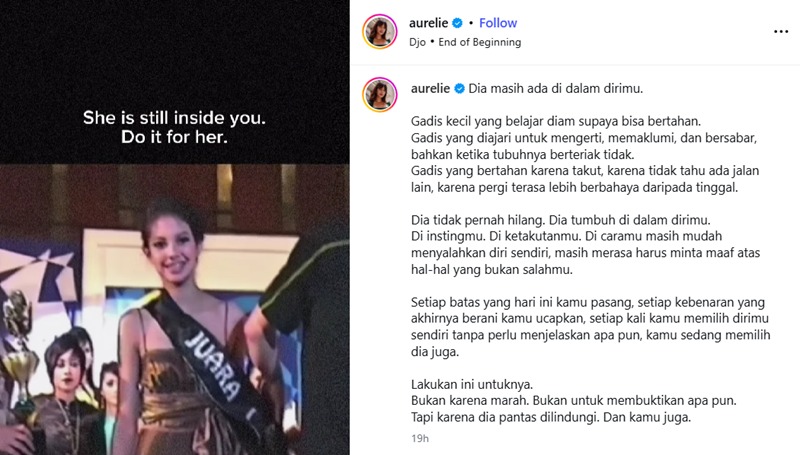The height and width of the screenshot is (455, 800).
Task: Click the paragraph starting 'Gadis kecil yang belajar'
Action: coord(585,155)
